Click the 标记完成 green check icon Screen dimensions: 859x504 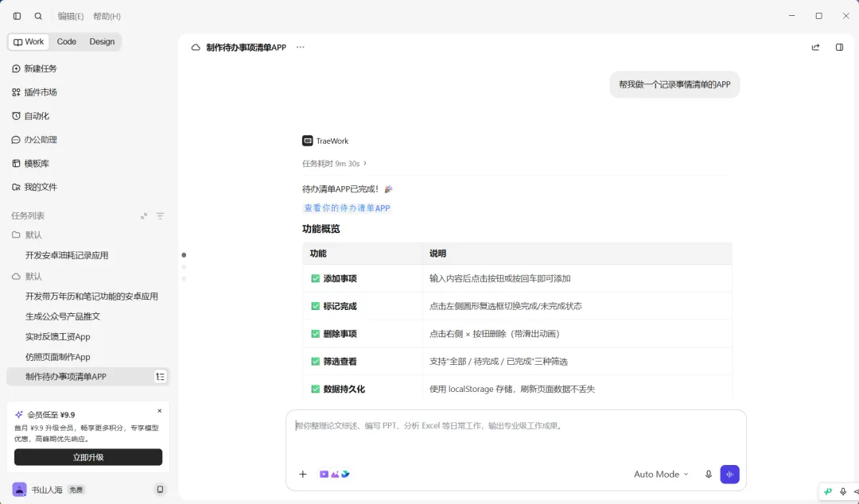coord(316,306)
